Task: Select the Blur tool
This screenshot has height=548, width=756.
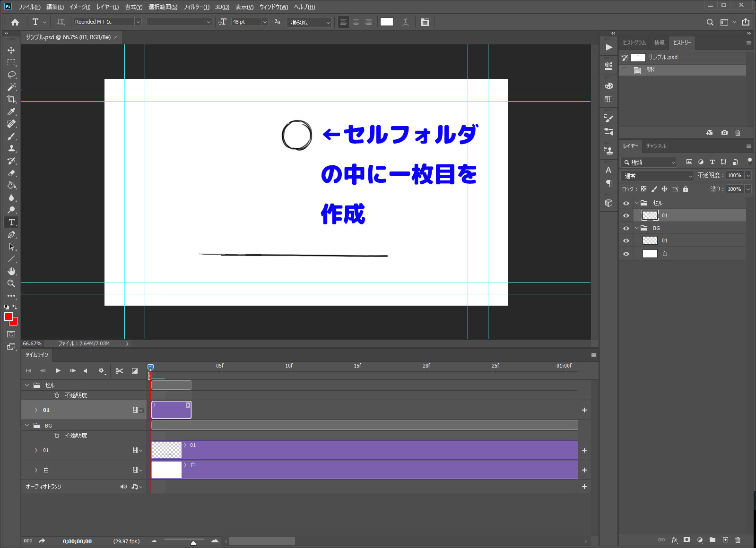Action: coord(11,197)
